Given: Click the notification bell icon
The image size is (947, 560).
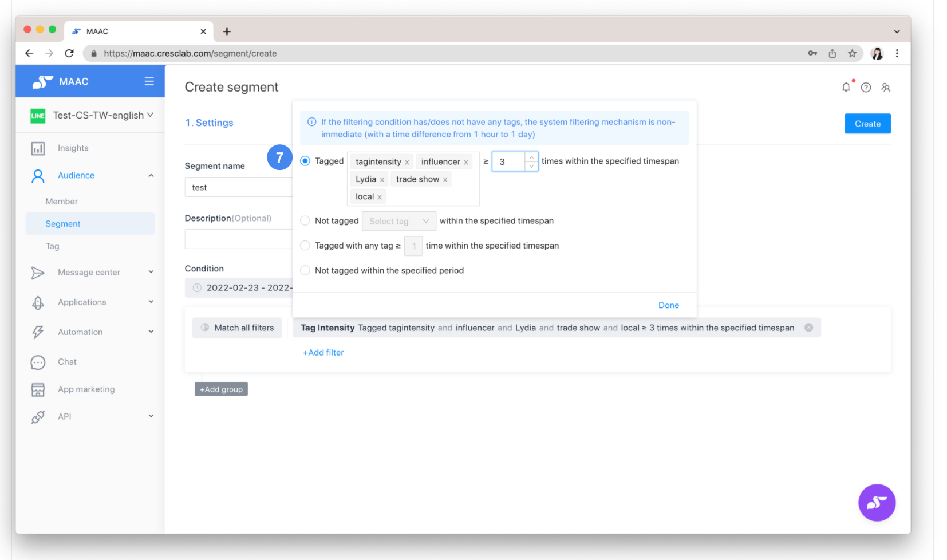Looking at the screenshot, I should point(846,88).
